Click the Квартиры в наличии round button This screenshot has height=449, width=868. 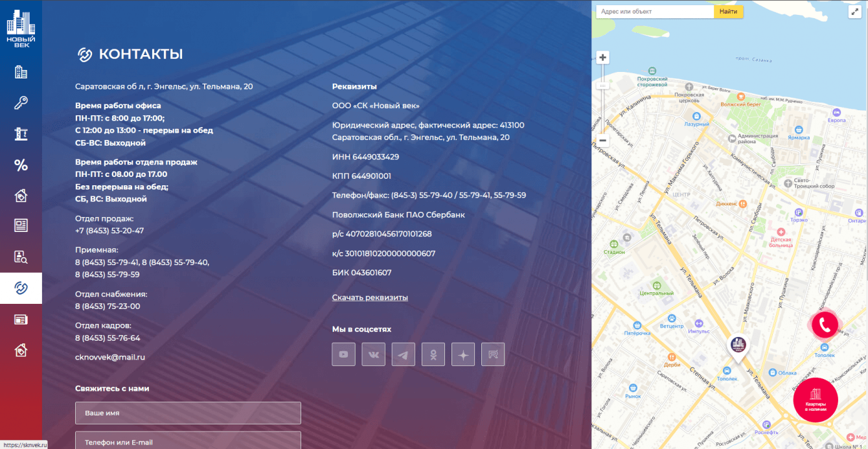pos(816,400)
